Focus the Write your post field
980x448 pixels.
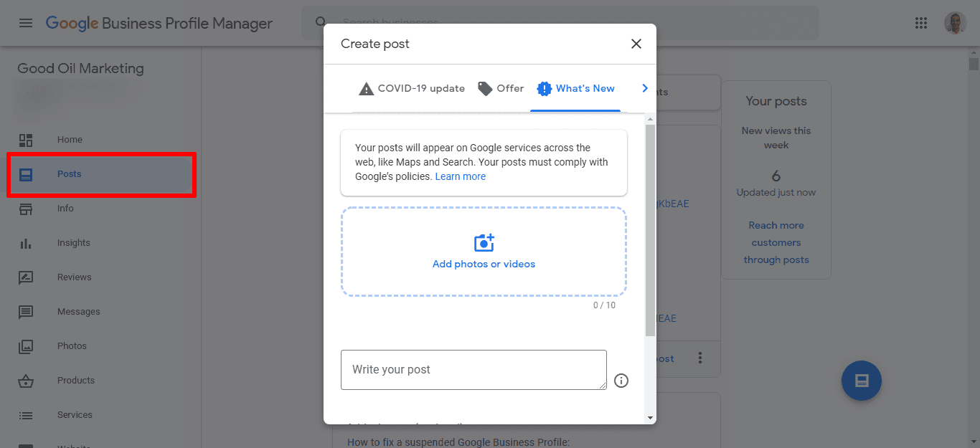pos(473,370)
